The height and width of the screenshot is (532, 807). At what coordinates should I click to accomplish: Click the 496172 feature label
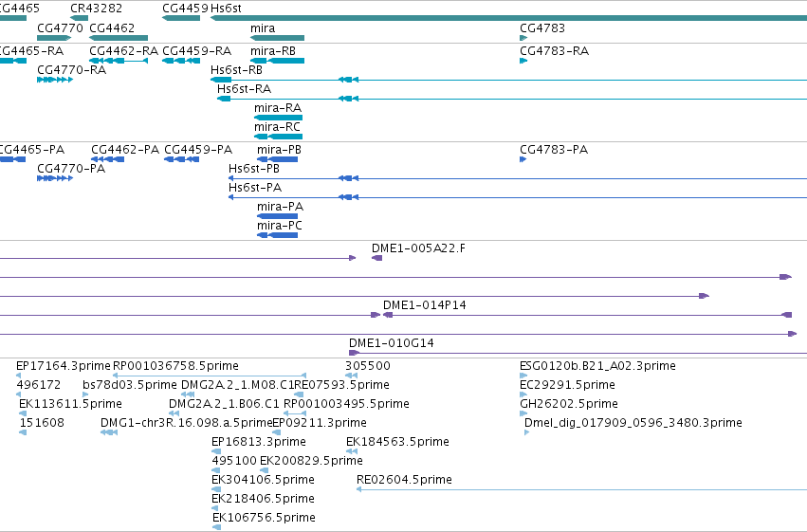coord(39,385)
